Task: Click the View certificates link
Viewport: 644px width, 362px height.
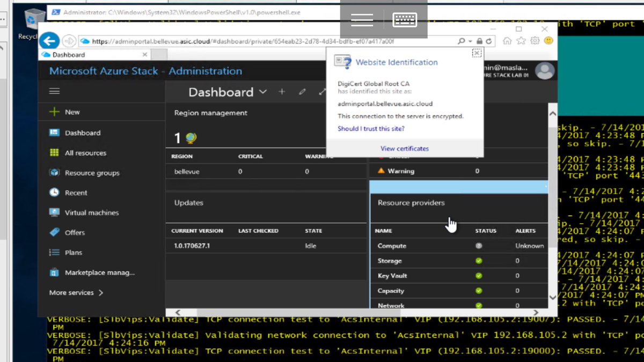Action: coord(405,149)
